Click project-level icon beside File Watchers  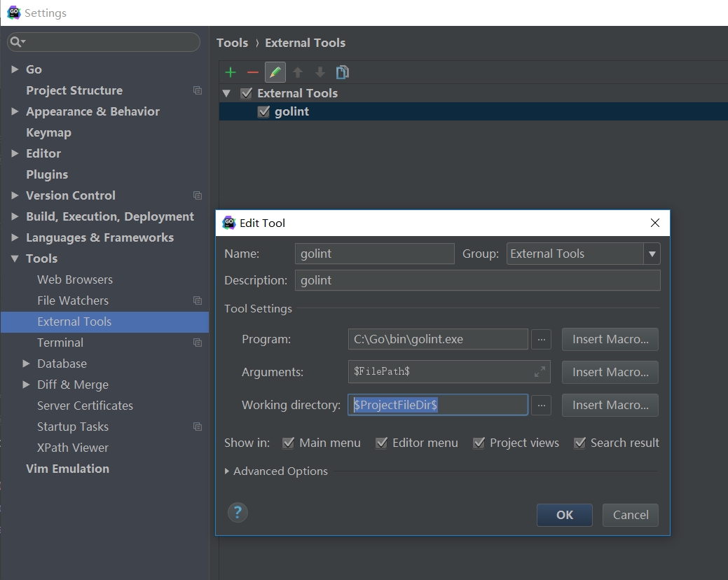[198, 301]
